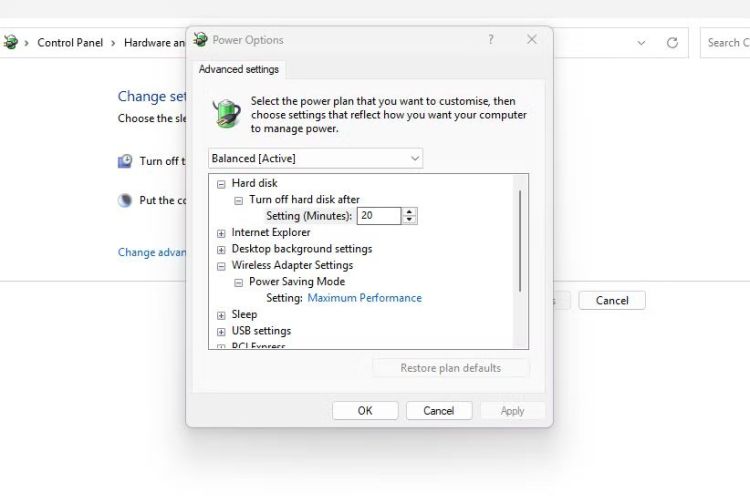Increase hard disk minutes with up arrow
The height and width of the screenshot is (503, 750).
tap(410, 211)
